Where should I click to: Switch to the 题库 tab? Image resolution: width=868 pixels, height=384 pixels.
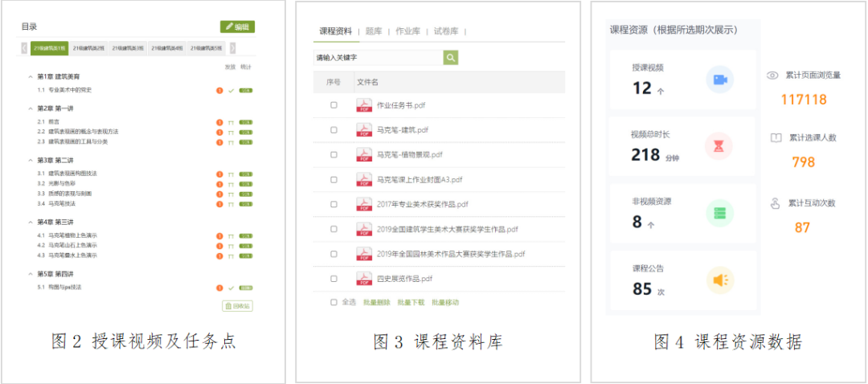(373, 31)
